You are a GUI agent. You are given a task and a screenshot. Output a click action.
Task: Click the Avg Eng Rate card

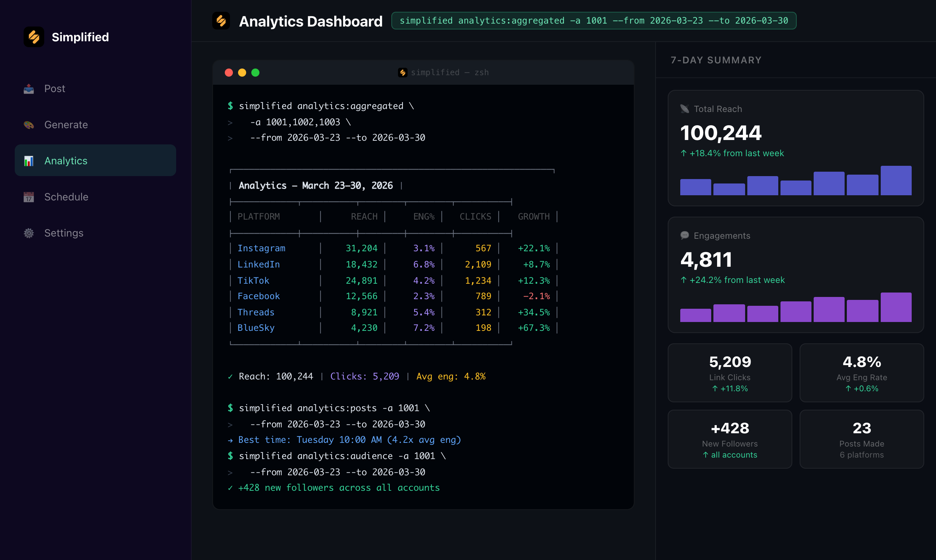coord(862,373)
